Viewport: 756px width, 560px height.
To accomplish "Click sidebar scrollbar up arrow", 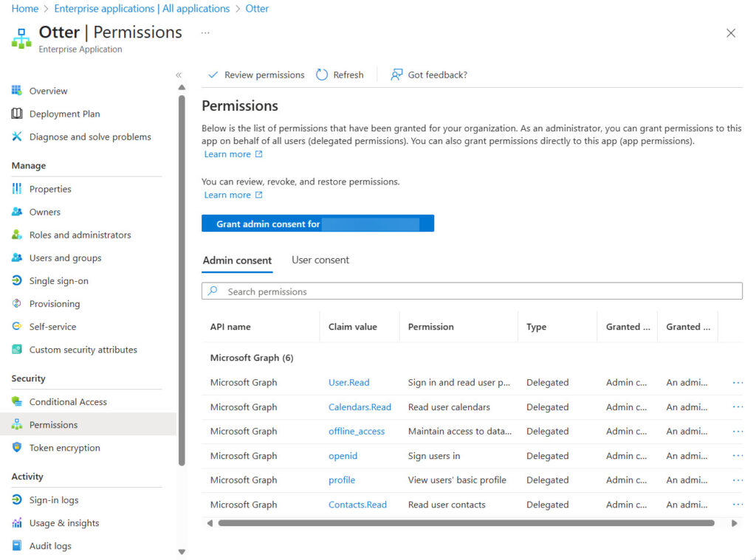I will 182,88.
